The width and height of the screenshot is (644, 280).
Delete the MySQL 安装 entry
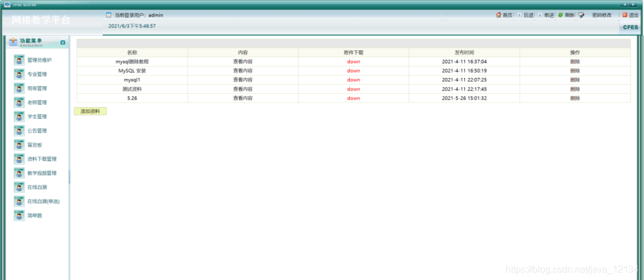575,70
